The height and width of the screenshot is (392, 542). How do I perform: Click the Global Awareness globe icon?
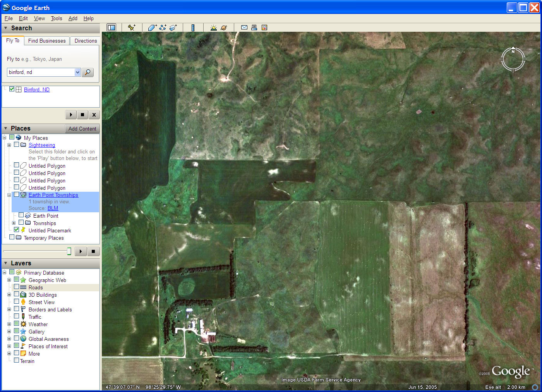click(x=23, y=339)
